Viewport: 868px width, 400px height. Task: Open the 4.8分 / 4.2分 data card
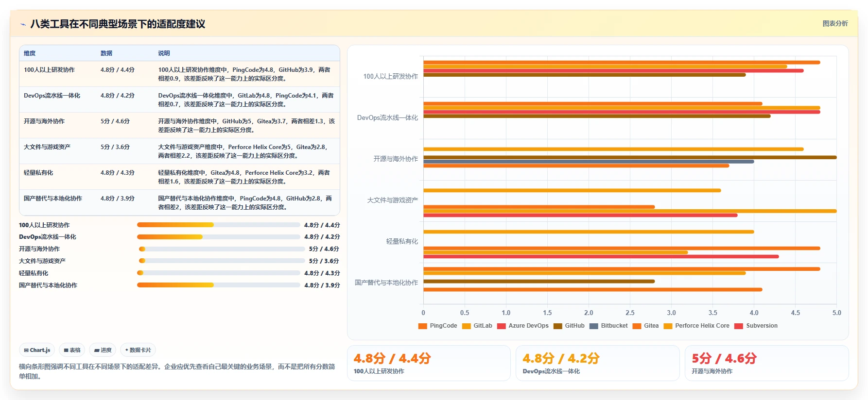tap(597, 363)
